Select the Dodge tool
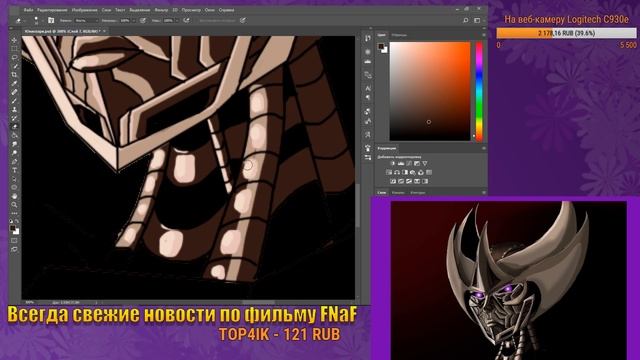The height and width of the screenshot is (360, 640). coord(14,153)
